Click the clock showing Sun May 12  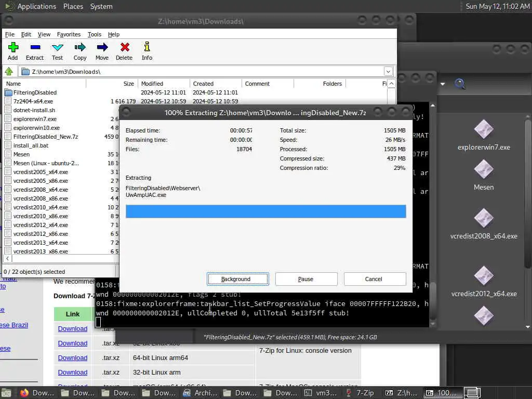coord(497,6)
